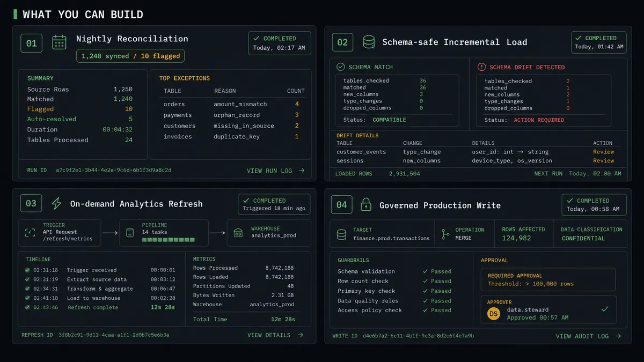The height and width of the screenshot is (362, 644).
Task: Click Duration value 00:04:32
Action: (x=118, y=129)
